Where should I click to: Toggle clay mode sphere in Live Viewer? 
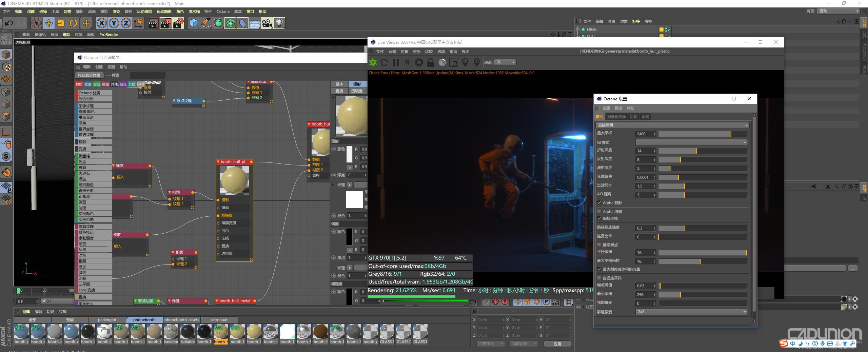(x=442, y=62)
